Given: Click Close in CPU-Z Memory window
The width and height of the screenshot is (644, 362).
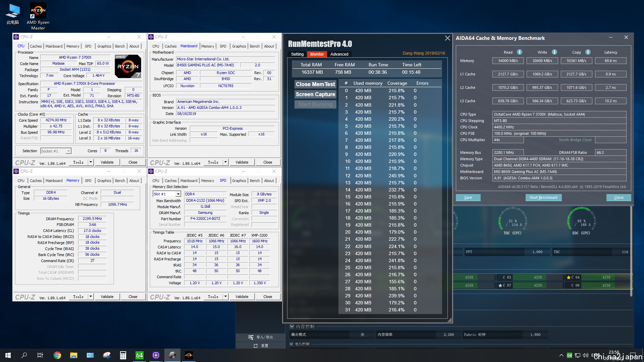Looking at the screenshot, I should pyautogui.click(x=133, y=297).
